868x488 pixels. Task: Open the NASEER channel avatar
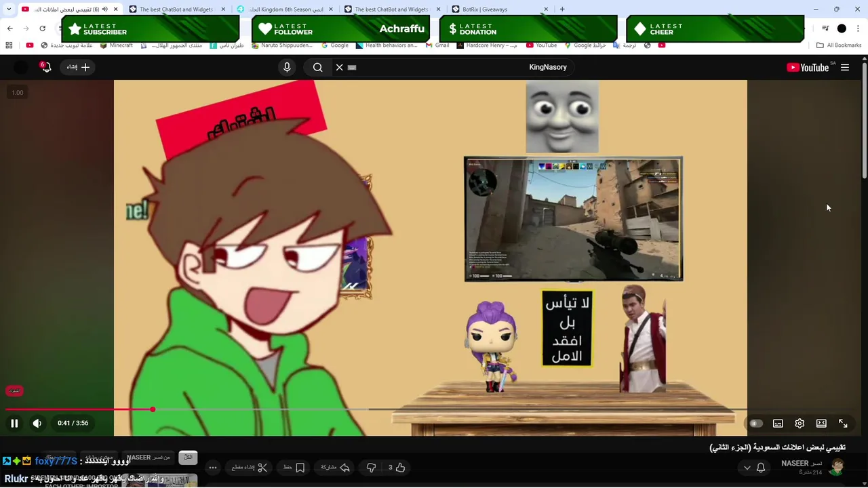[837, 467]
